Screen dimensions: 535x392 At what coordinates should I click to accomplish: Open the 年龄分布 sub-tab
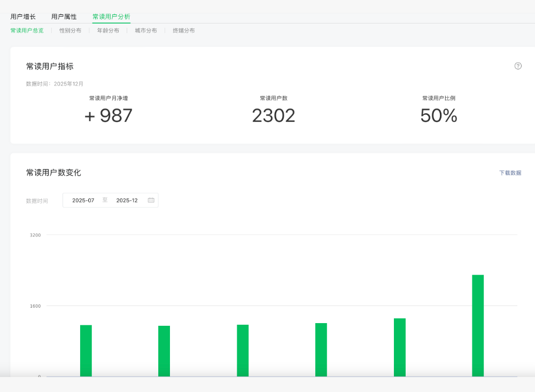pyautogui.click(x=108, y=31)
